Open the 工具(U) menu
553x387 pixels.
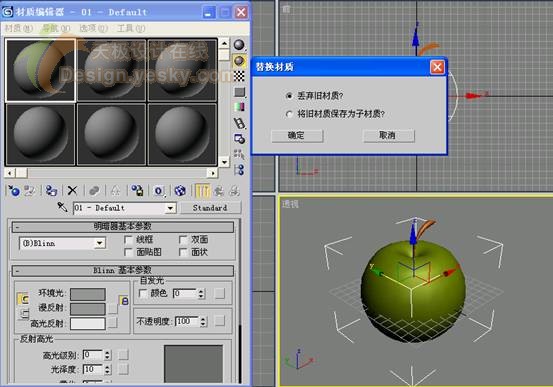click(x=131, y=29)
